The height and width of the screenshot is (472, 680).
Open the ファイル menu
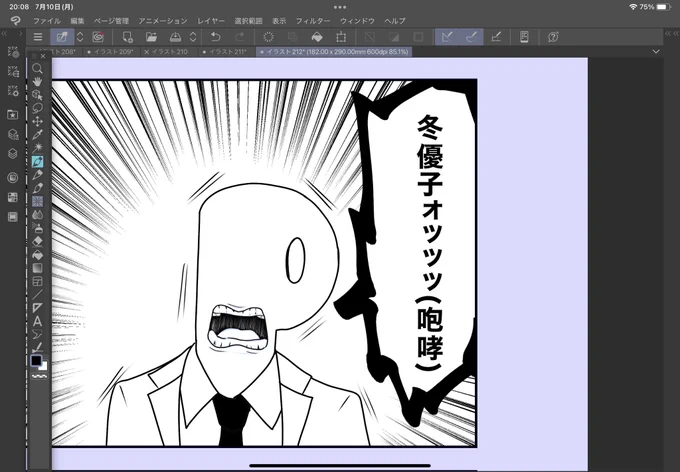pos(47,21)
